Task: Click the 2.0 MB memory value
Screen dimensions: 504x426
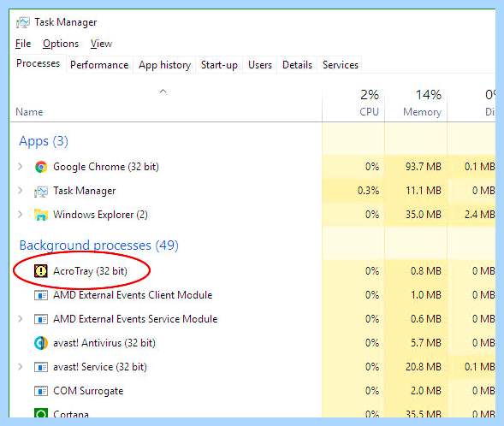Action: point(425,391)
